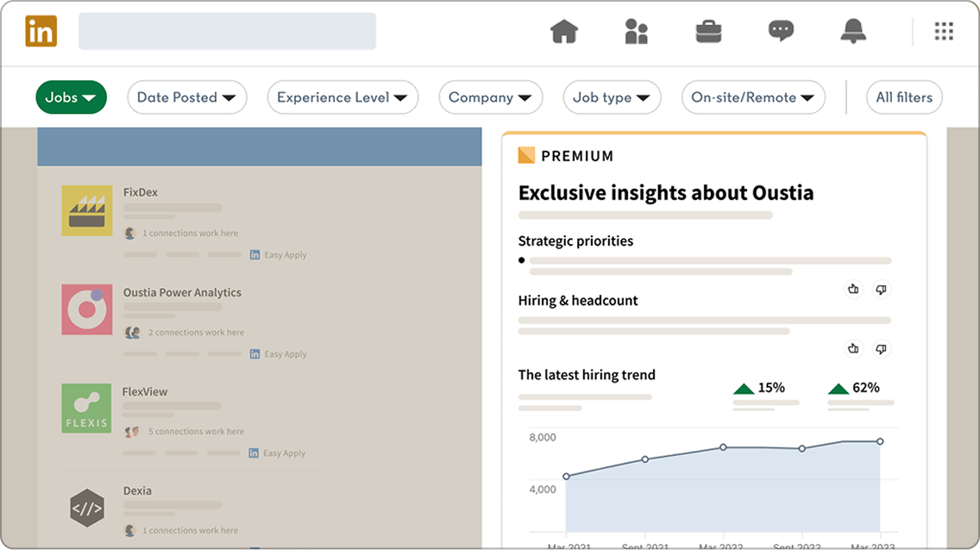Open the FlexView job listing title

click(144, 391)
